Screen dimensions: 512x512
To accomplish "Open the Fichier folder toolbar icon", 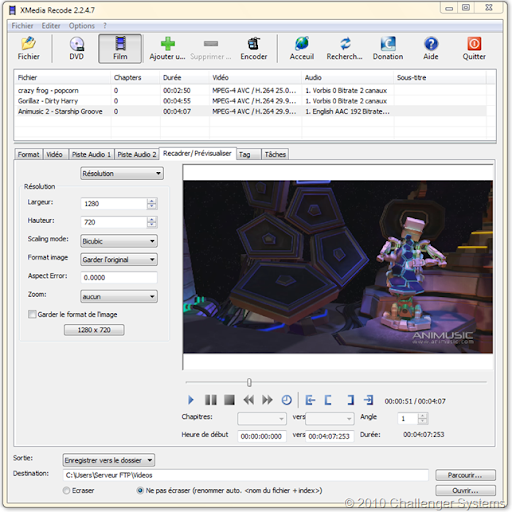I will point(28,43).
